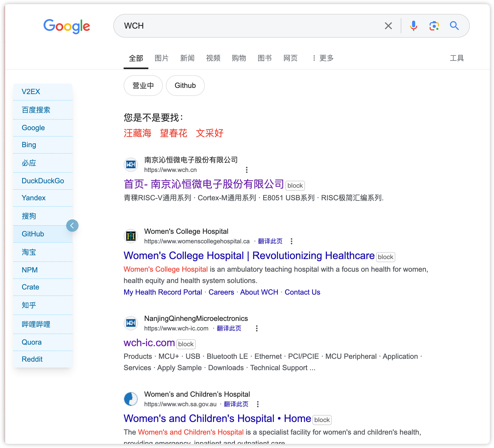The width and height of the screenshot is (494, 448).
Task: Translate the wch.sa.gov.au page via 翻译此页
Action: (236, 404)
